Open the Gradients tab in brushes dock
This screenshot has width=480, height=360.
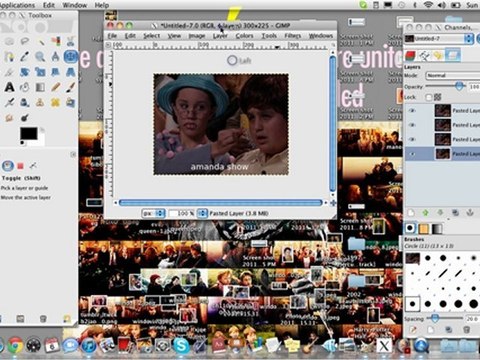click(x=437, y=228)
